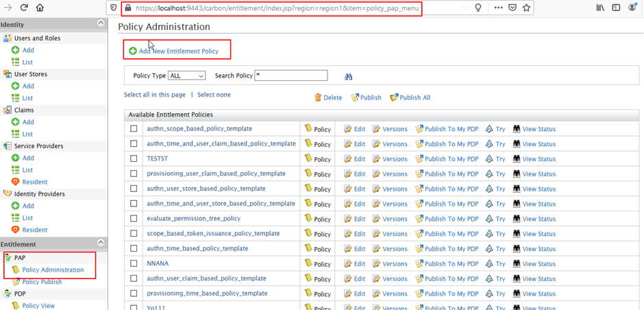Screen dimensions: 644x310
Task: Open Policy Administration in the PAP menu
Action: point(53,270)
